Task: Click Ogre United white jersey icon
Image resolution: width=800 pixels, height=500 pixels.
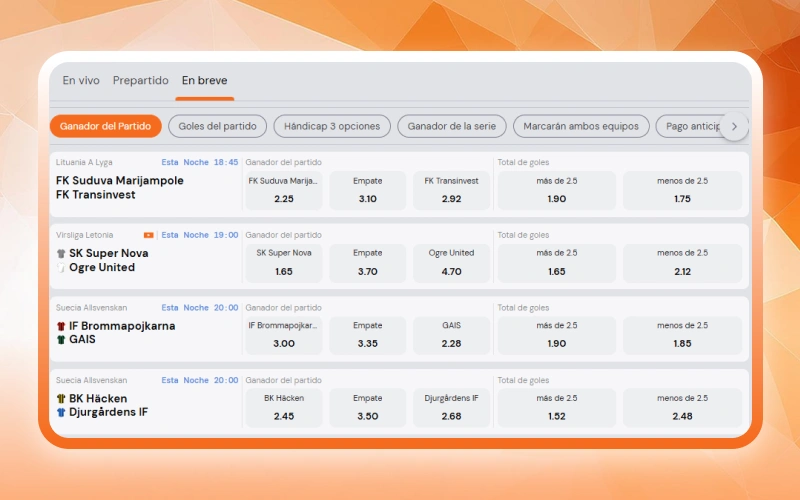Action: tap(61, 267)
